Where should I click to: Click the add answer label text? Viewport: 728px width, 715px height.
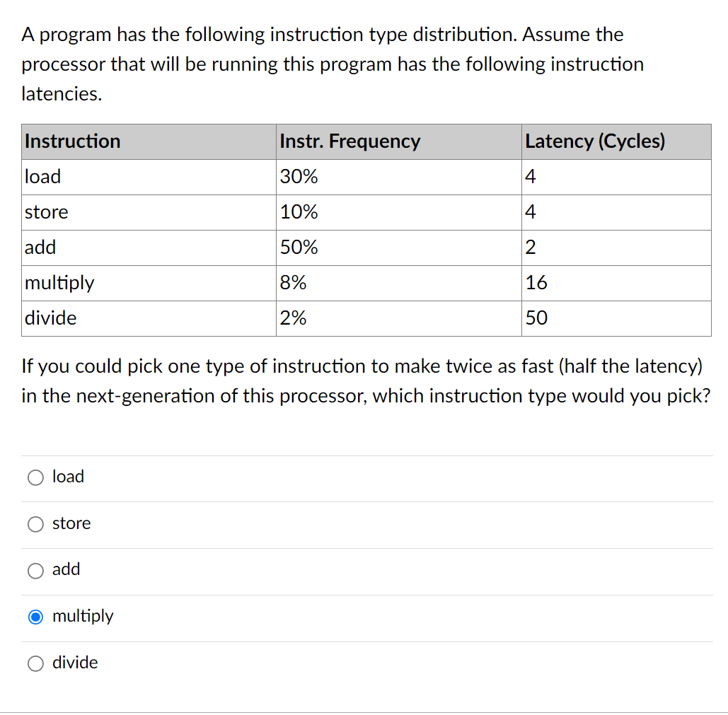point(67,569)
